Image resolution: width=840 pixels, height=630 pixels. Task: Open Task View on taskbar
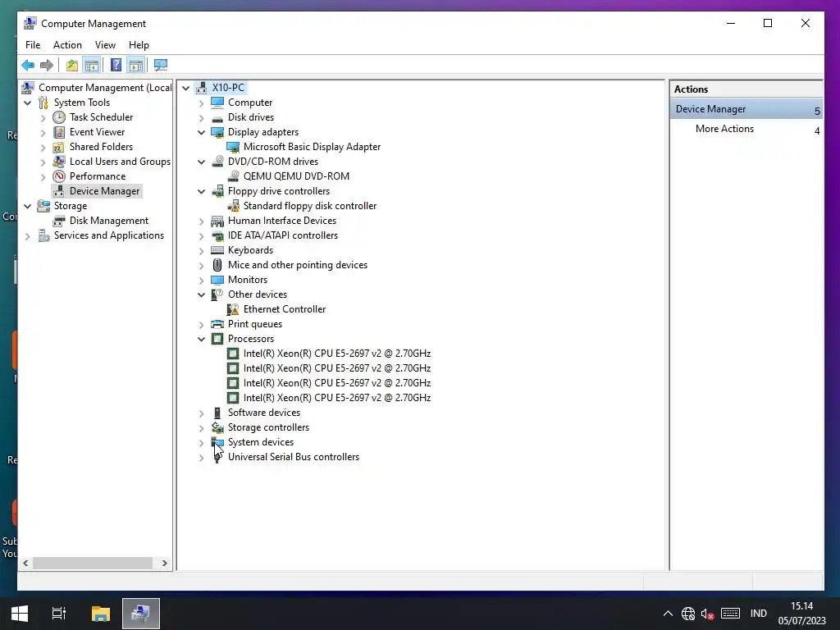click(x=59, y=614)
